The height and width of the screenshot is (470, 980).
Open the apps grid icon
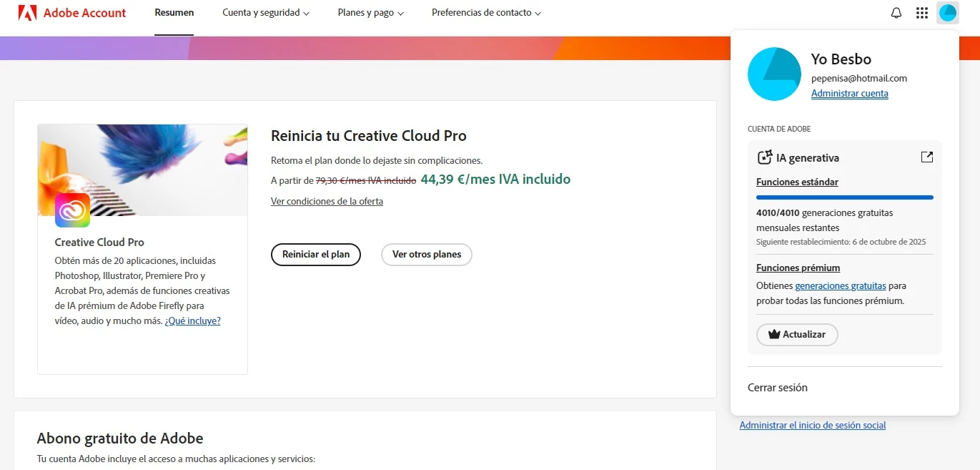pyautogui.click(x=922, y=13)
